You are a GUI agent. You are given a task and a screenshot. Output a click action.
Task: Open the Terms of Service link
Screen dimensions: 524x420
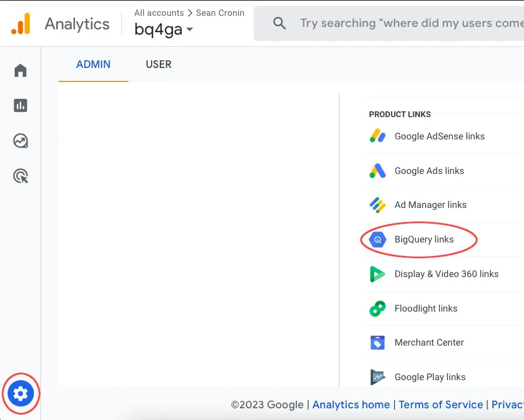[x=440, y=405]
